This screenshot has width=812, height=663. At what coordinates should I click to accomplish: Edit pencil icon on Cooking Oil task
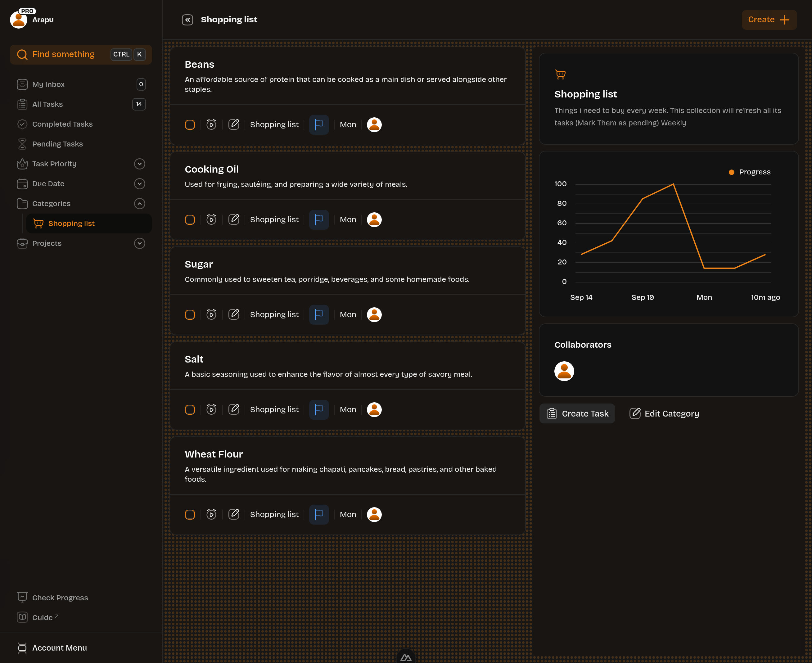[234, 219]
